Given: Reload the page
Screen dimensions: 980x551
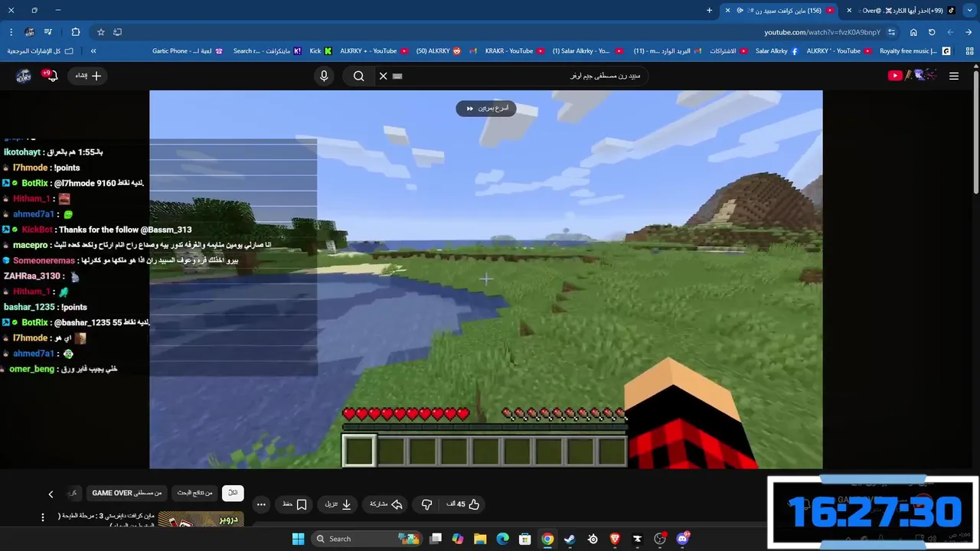Looking at the screenshot, I should click(x=932, y=32).
